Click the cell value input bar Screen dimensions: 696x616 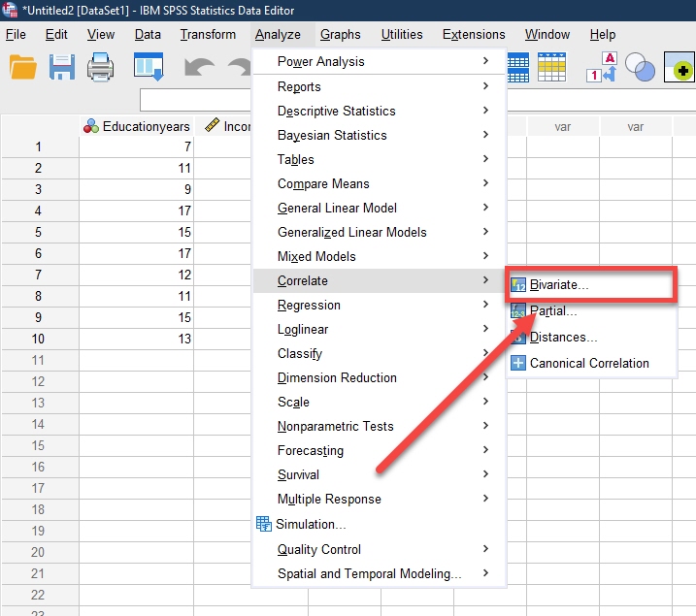(195, 100)
